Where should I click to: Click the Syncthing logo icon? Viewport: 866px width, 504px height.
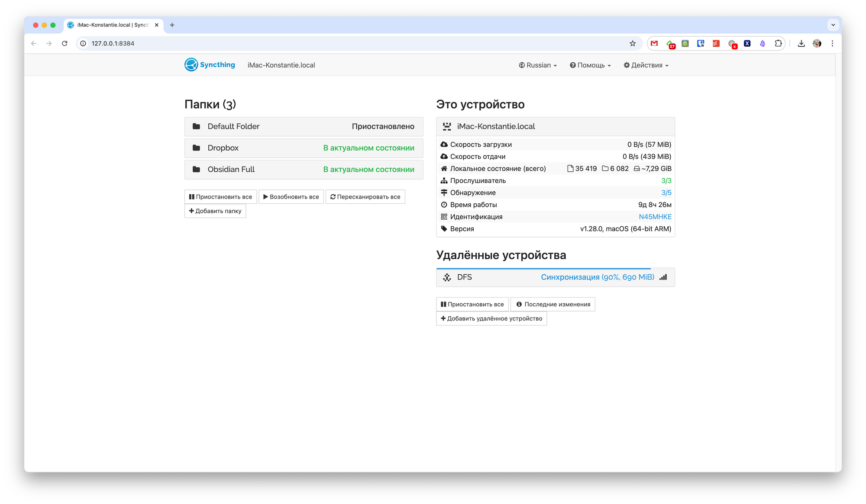click(x=191, y=65)
